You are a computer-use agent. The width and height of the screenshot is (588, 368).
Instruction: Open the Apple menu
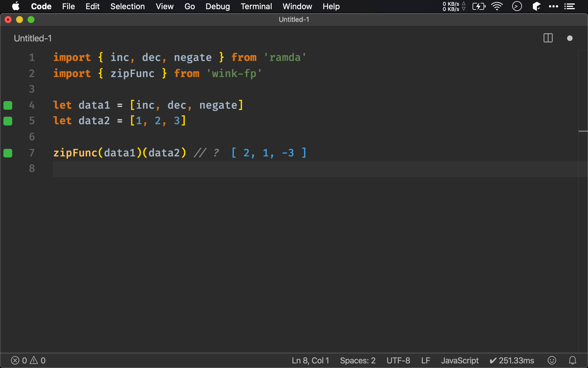click(x=16, y=6)
